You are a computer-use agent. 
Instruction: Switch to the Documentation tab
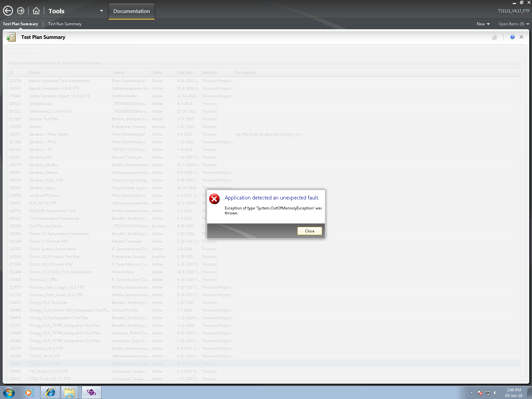point(132,11)
